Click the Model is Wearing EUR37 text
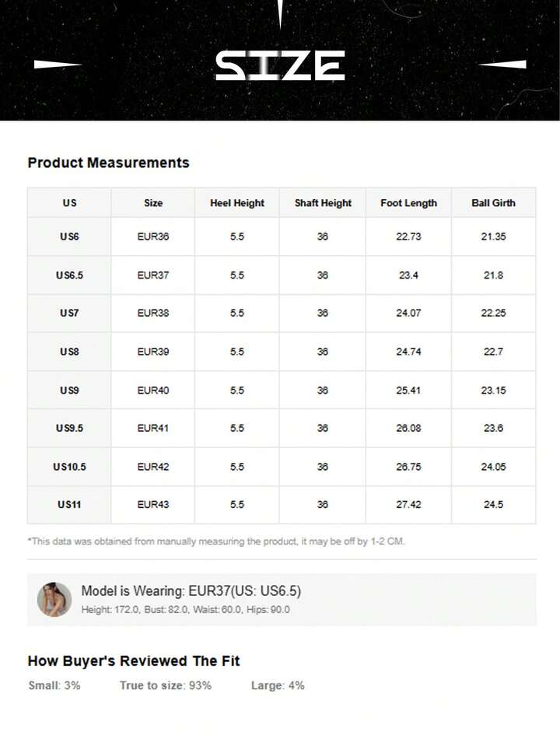 coord(191,590)
